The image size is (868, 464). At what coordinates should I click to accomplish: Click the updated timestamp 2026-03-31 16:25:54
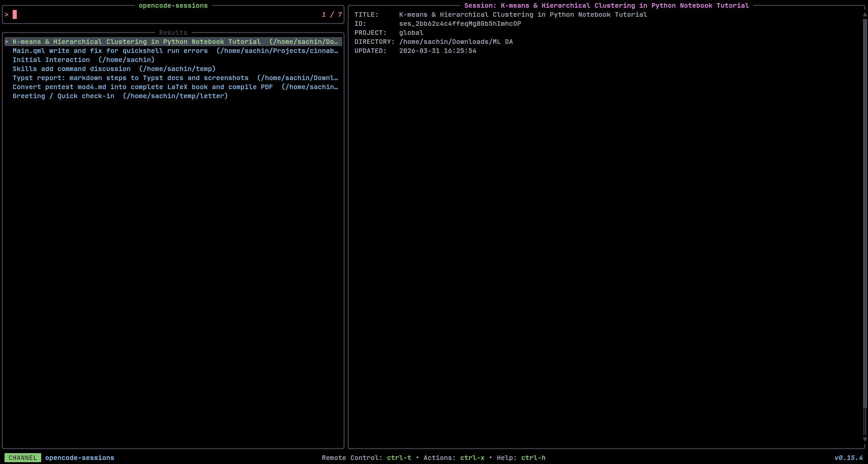[x=438, y=51]
